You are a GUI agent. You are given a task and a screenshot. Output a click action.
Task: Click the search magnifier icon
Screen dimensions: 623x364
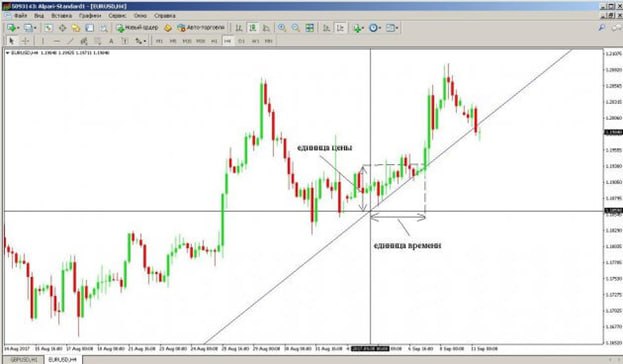pyautogui.click(x=602, y=28)
